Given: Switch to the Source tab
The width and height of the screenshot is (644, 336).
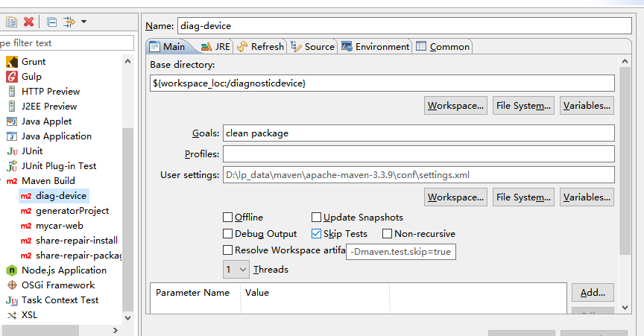Looking at the screenshot, I should tap(313, 46).
